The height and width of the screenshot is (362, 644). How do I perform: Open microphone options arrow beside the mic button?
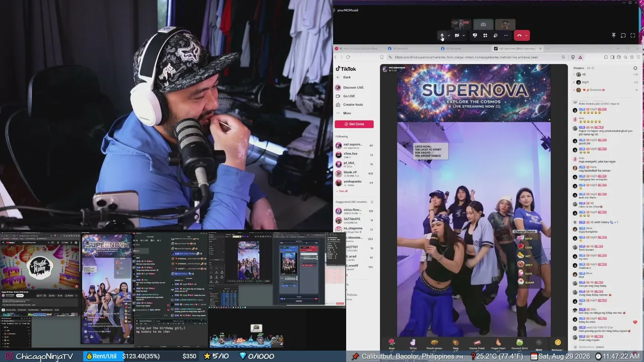[448, 36]
